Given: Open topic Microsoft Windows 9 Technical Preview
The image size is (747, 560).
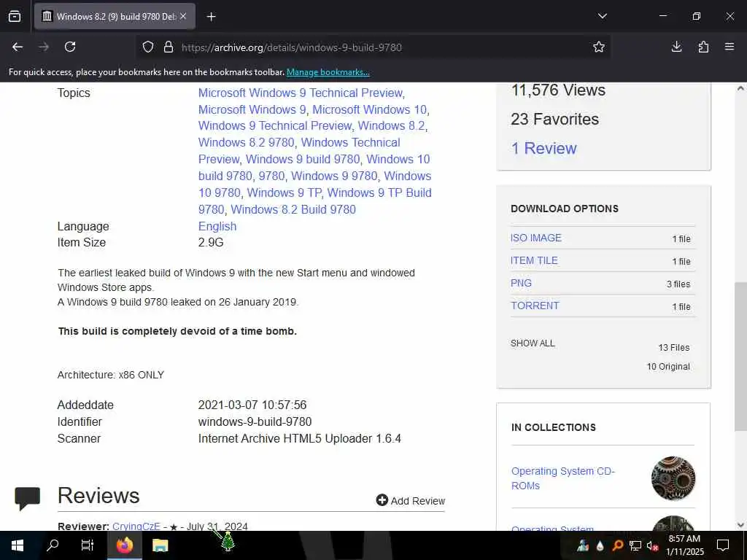Looking at the screenshot, I should tap(300, 93).
